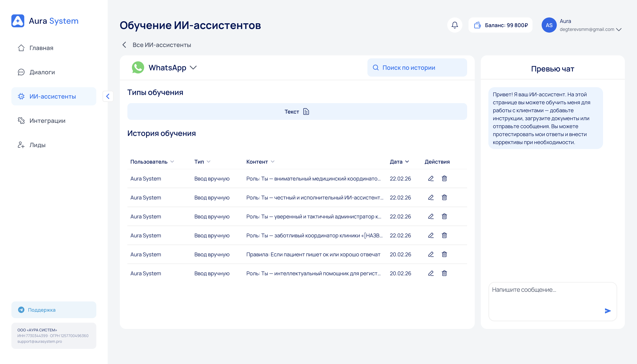Edit the медицинский координатор training row
Screen dimensions: 637x364
(x=431, y=179)
